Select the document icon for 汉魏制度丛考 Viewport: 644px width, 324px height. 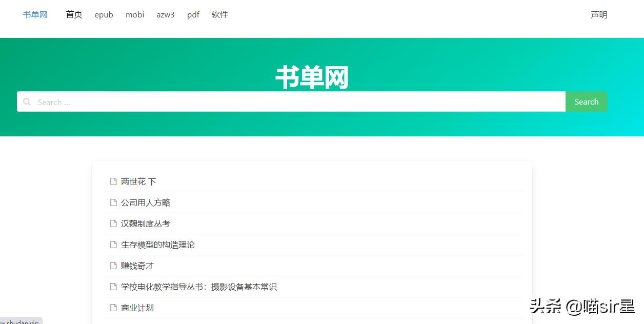point(113,224)
